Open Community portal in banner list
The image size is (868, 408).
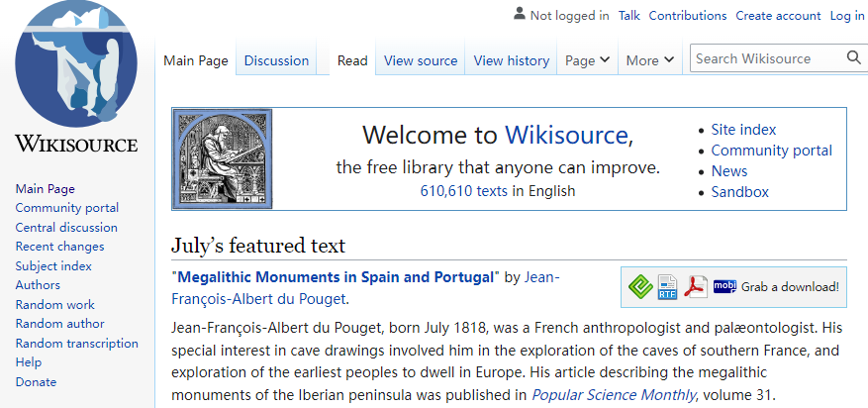tap(771, 151)
